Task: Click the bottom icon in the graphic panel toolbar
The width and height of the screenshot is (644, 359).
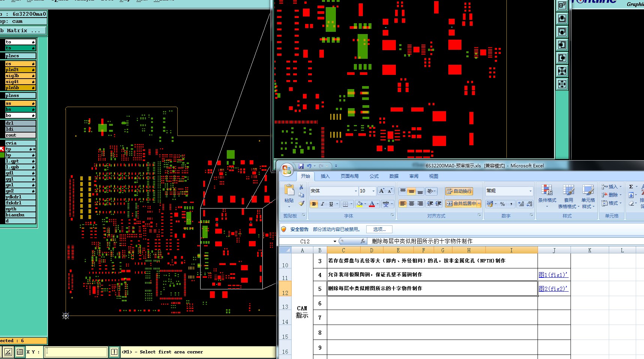Action: coord(562,84)
